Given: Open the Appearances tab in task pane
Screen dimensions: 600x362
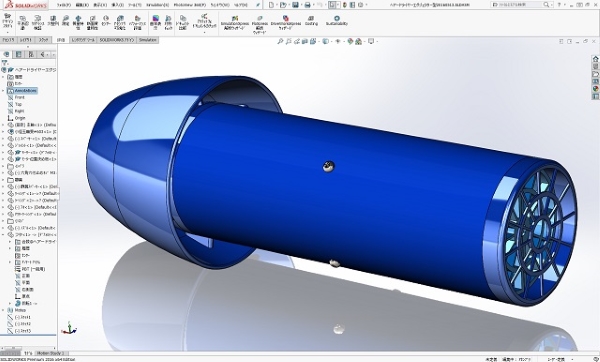Looking at the screenshot, I should (595, 89).
